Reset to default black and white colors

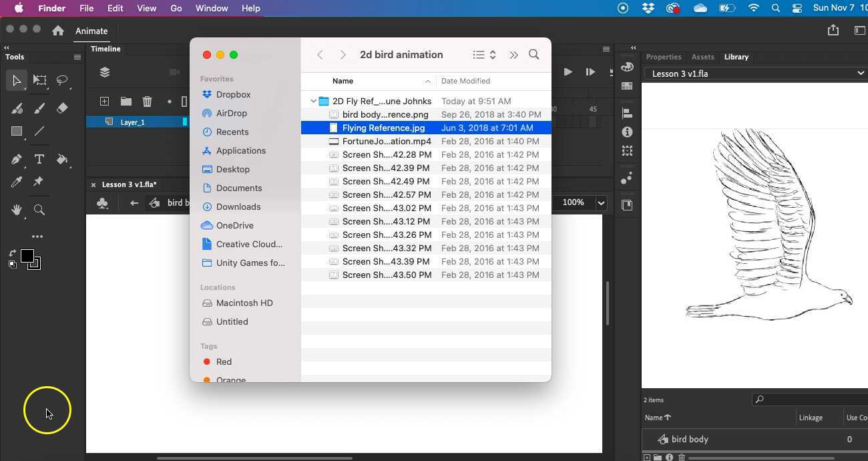(12, 265)
